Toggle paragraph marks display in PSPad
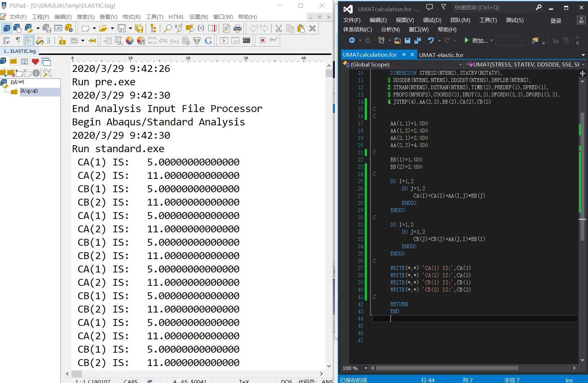Viewport: 588px width, 383px height. [x=18, y=41]
